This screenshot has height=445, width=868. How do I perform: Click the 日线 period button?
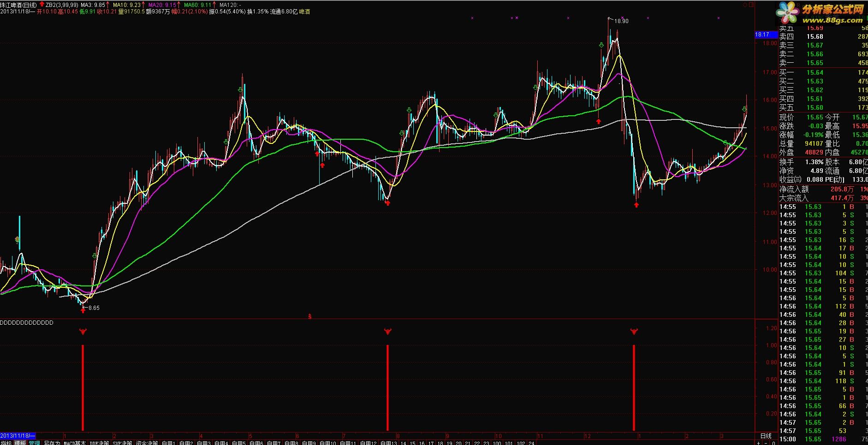point(766,436)
